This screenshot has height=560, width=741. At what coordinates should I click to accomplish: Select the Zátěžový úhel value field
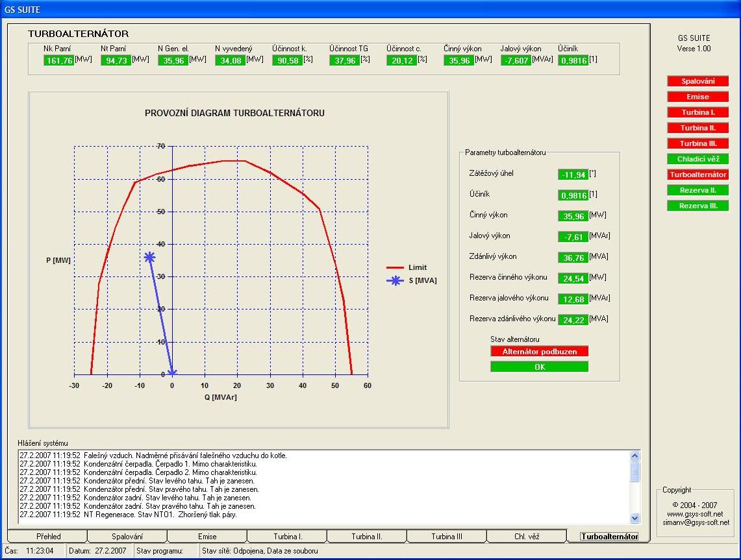(573, 175)
